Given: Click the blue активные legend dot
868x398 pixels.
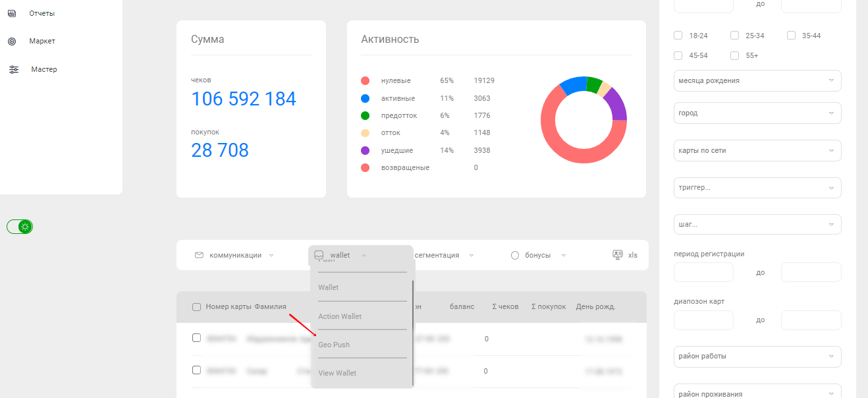Looking at the screenshot, I should click(365, 98).
